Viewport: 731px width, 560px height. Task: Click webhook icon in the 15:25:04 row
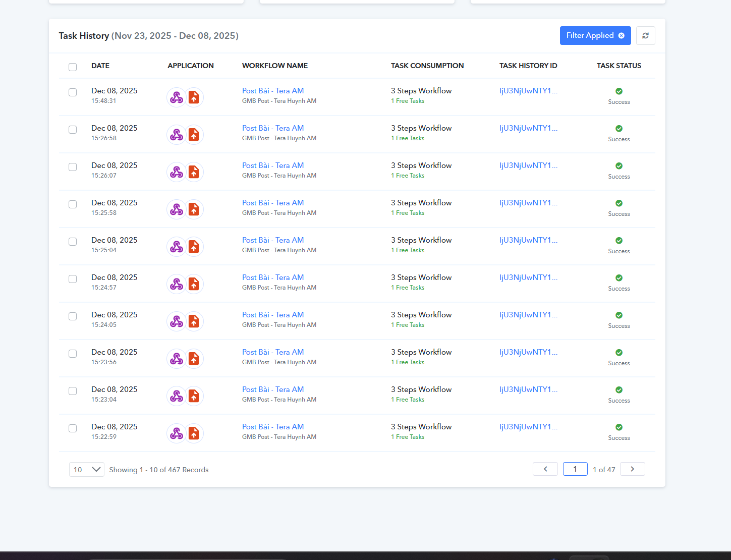(x=177, y=247)
